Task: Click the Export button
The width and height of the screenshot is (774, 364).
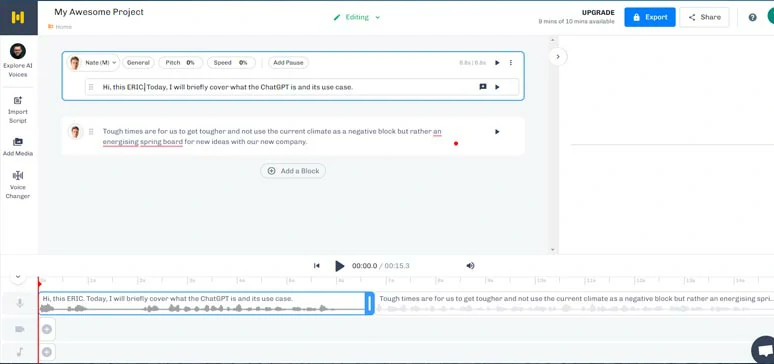Action: point(650,17)
